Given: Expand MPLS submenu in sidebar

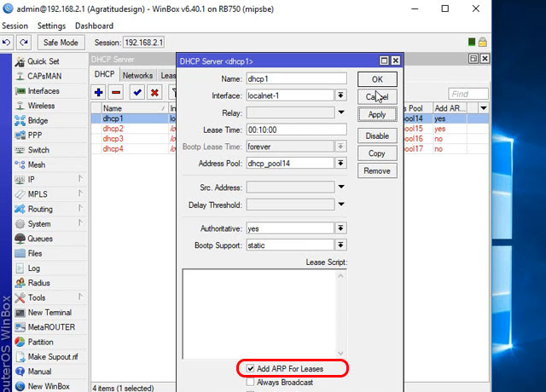Looking at the screenshot, I should pos(80,193).
